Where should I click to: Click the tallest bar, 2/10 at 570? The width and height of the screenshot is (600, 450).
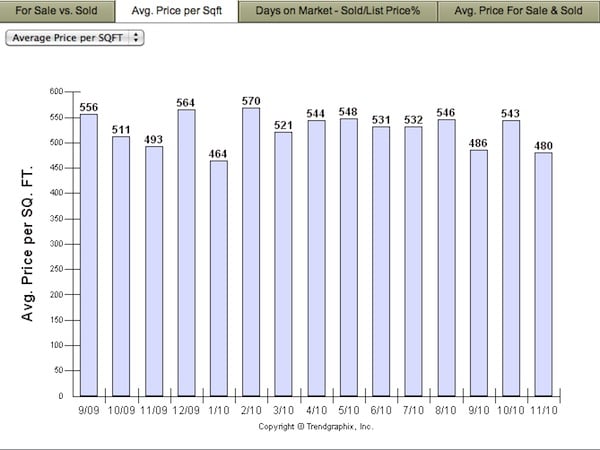click(251, 251)
